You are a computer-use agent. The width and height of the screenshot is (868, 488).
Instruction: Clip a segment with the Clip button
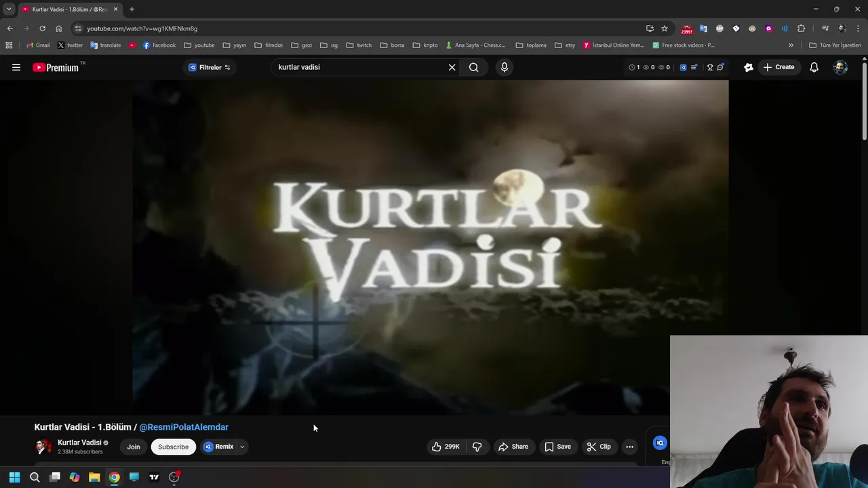click(x=599, y=447)
